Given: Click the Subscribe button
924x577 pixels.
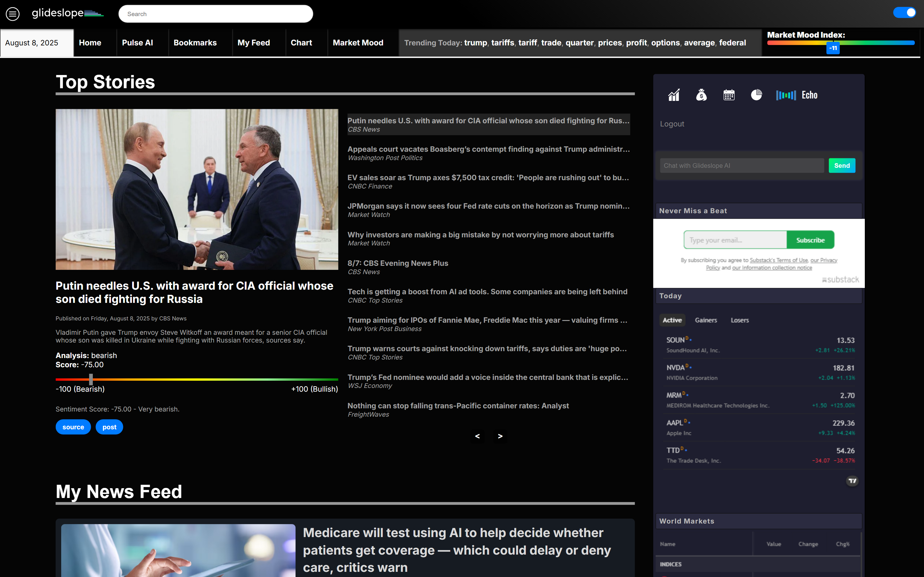Looking at the screenshot, I should coord(810,240).
